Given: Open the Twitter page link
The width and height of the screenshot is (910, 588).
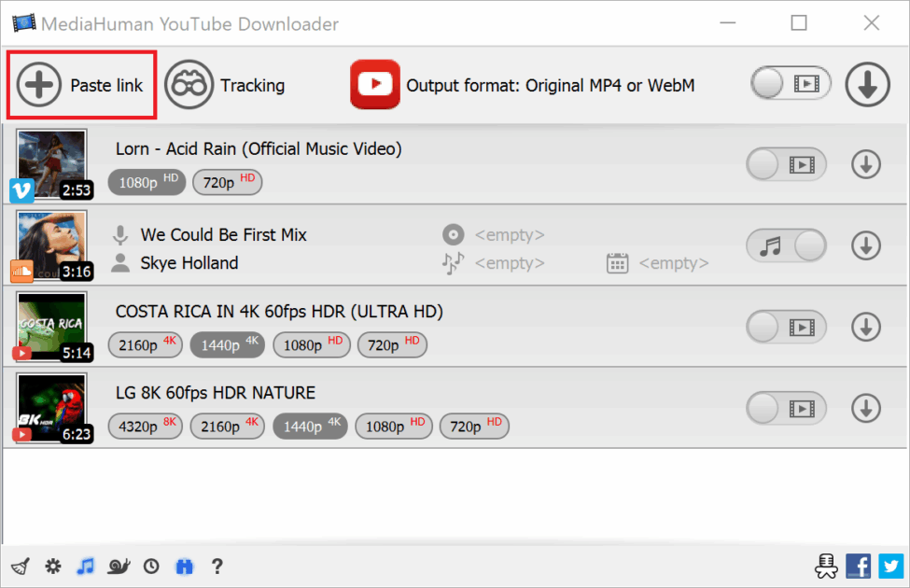Looking at the screenshot, I should pos(890,566).
